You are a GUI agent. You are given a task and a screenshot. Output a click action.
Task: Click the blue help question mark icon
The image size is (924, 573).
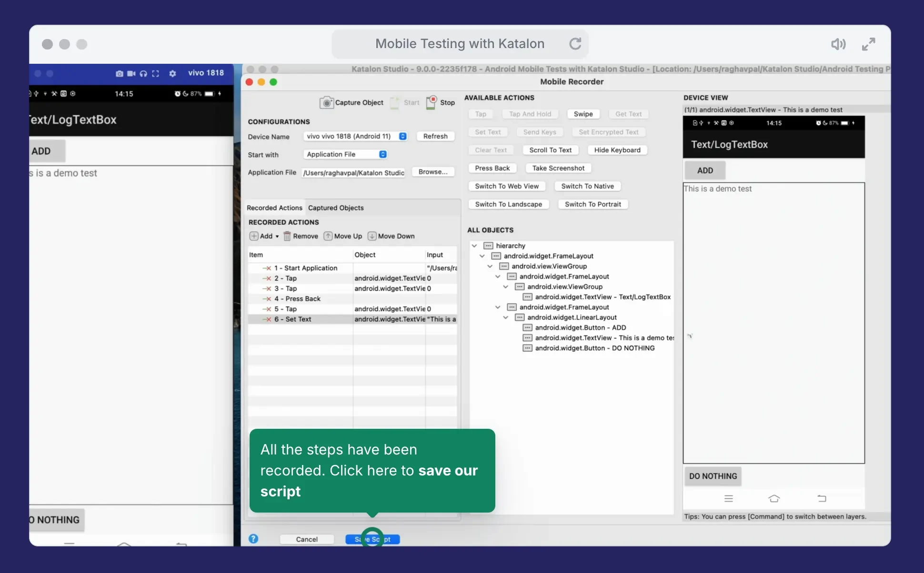pos(253,539)
